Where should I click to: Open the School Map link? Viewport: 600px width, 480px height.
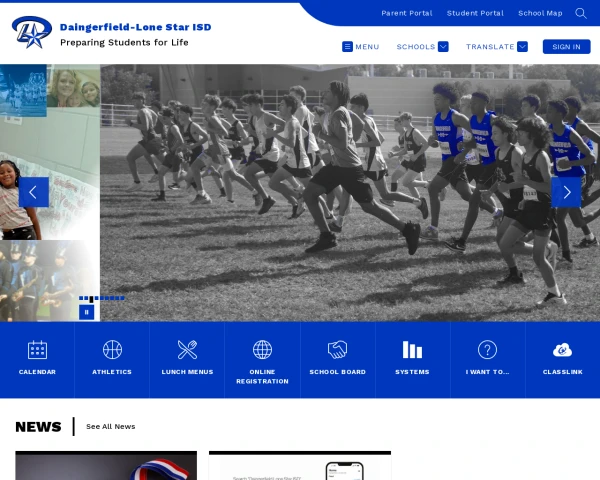(540, 13)
